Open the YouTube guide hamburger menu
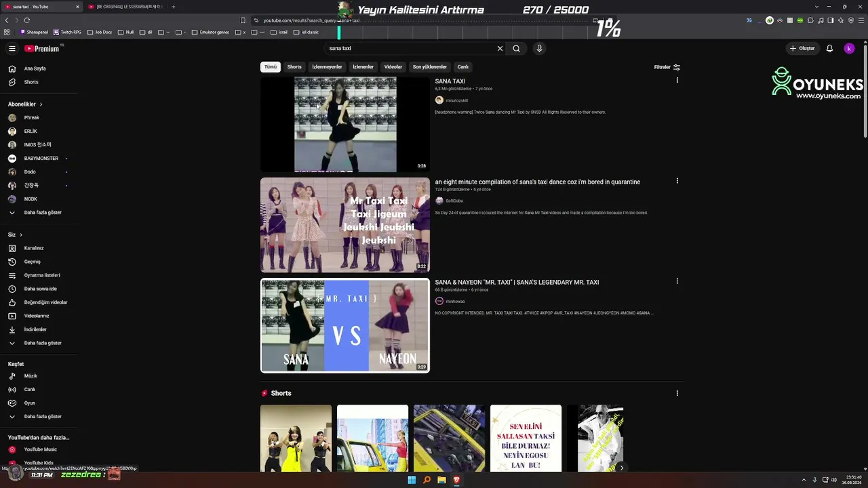This screenshot has width=868, height=488. [x=12, y=48]
